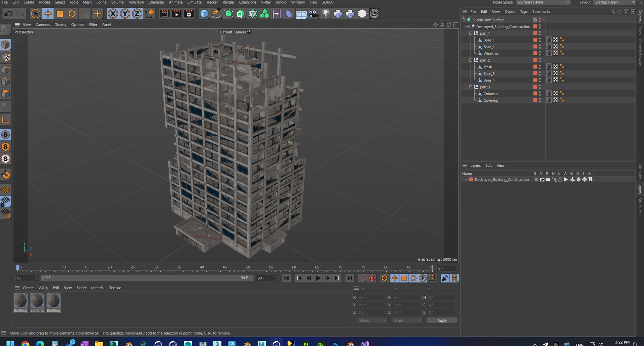Click the orange layer color swatch
Image resolution: width=644 pixels, height=346 pixels.
(x=471, y=180)
